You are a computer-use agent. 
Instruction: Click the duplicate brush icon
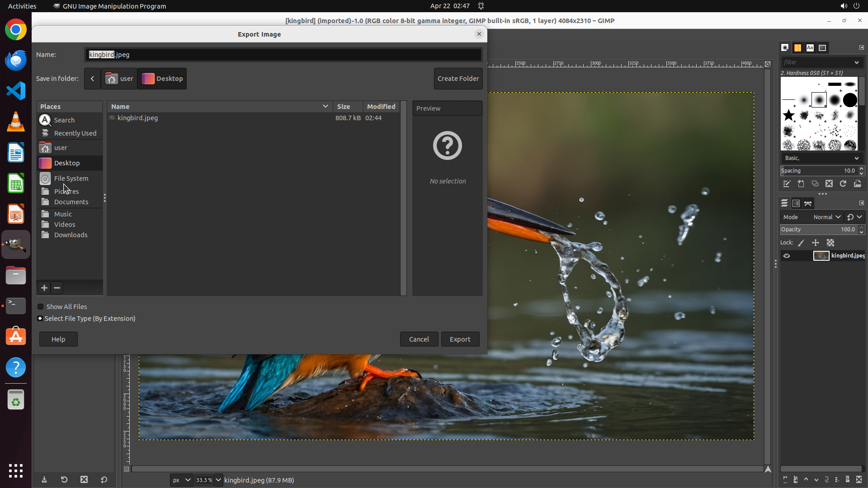[815, 184]
